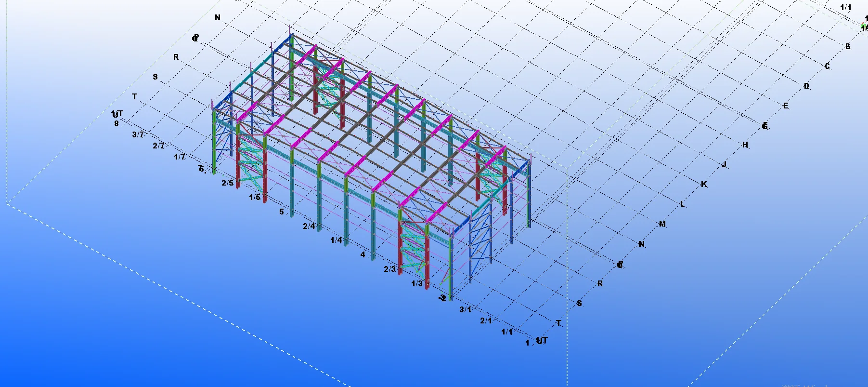This screenshot has width=868, height=387.
Task: Select grid label 2/5
Action: tap(228, 183)
